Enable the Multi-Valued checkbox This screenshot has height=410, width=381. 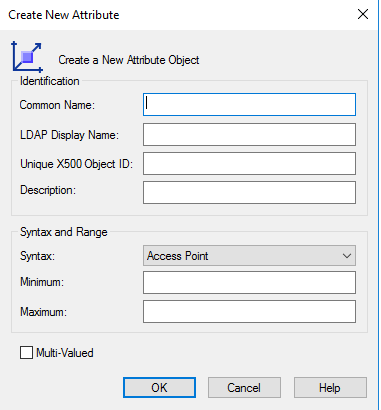(x=26, y=352)
